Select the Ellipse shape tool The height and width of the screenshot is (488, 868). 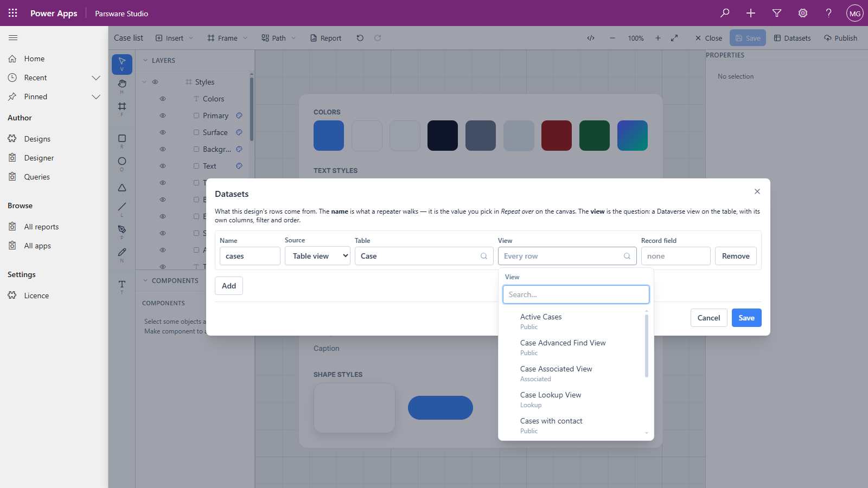click(122, 164)
